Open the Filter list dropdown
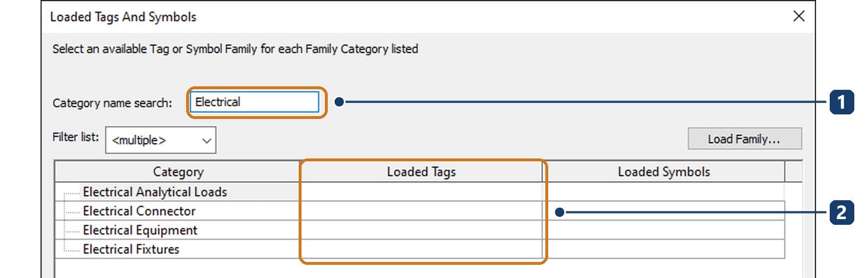The width and height of the screenshot is (868, 278). click(160, 140)
